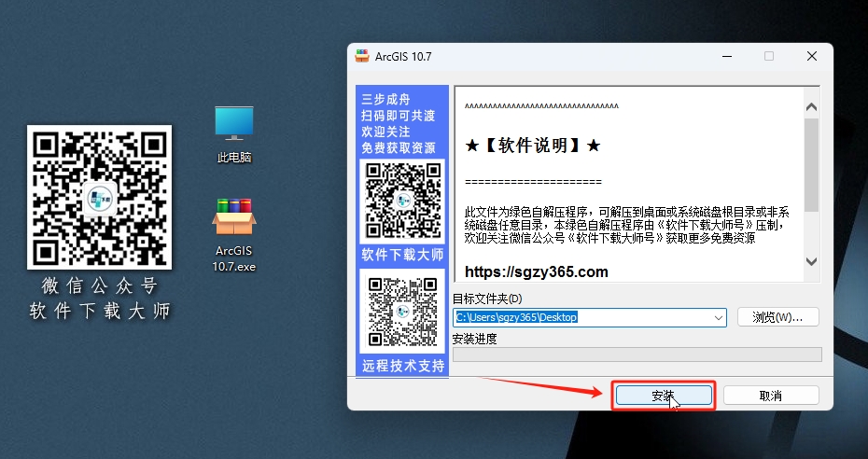This screenshot has width=868, height=459.
Task: Click the destination folder path field
Action: click(x=590, y=317)
